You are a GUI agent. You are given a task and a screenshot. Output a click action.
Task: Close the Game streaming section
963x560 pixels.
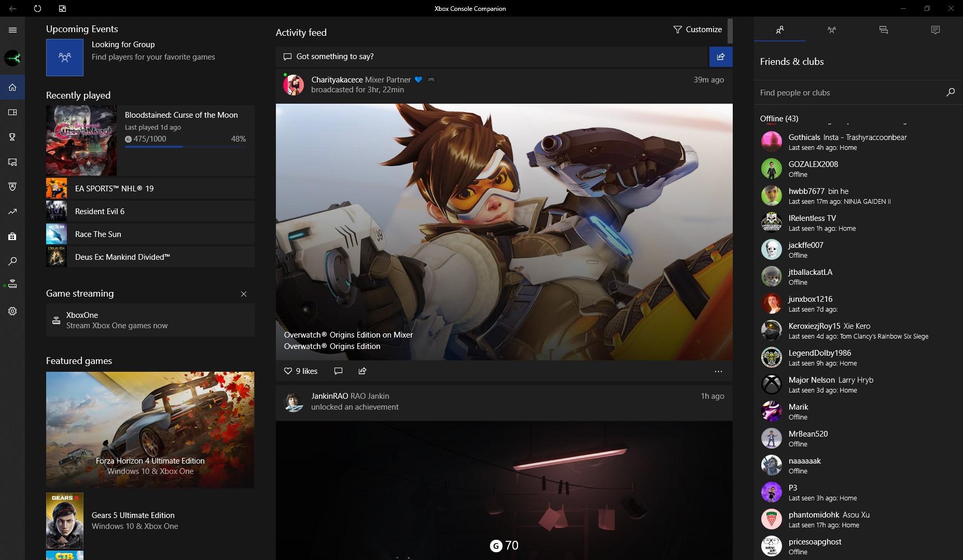coord(244,294)
